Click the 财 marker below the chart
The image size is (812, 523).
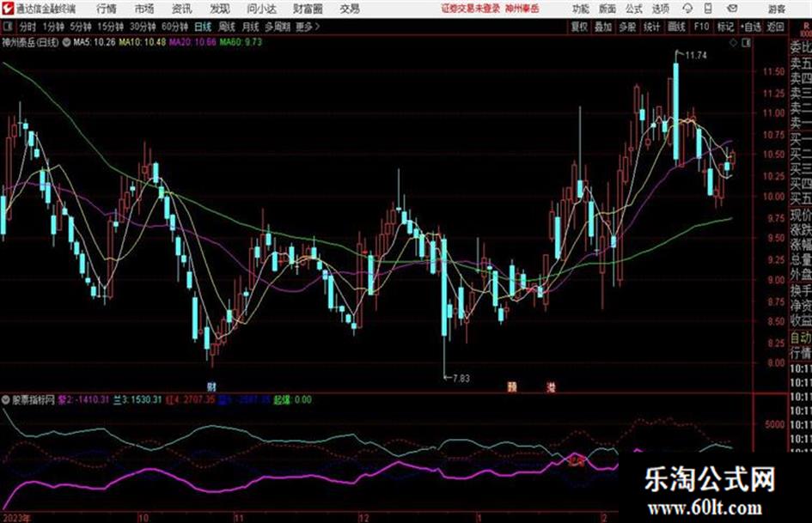pos(211,386)
